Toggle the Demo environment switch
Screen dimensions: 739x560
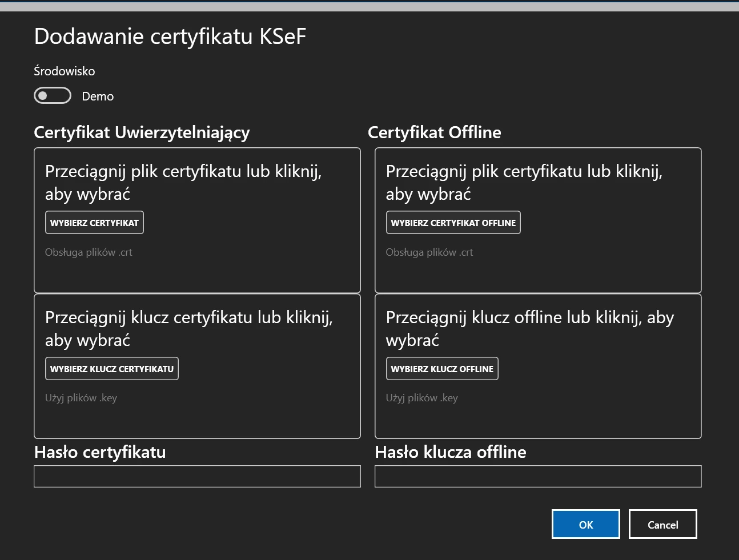(53, 96)
